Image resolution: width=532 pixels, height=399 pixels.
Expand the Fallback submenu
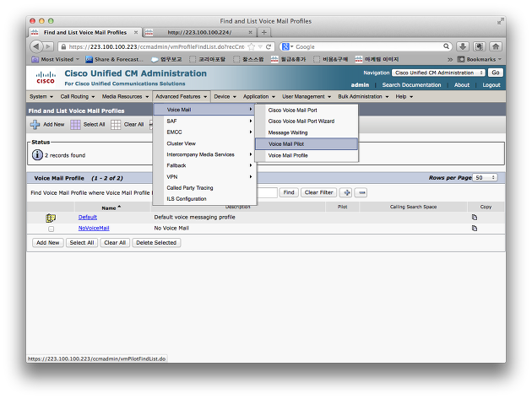pos(204,166)
